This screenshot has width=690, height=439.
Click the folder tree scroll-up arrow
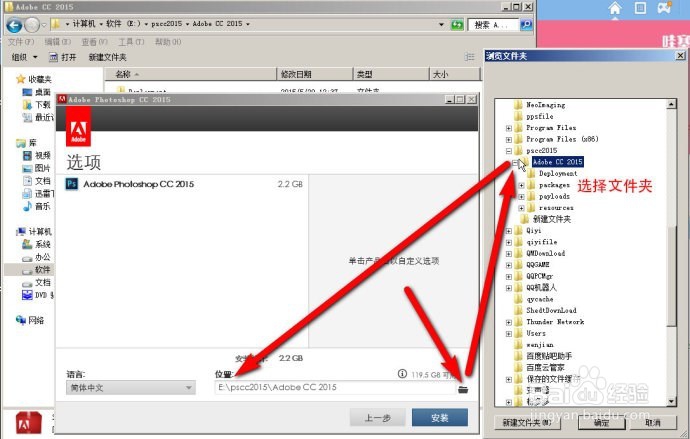click(671, 104)
